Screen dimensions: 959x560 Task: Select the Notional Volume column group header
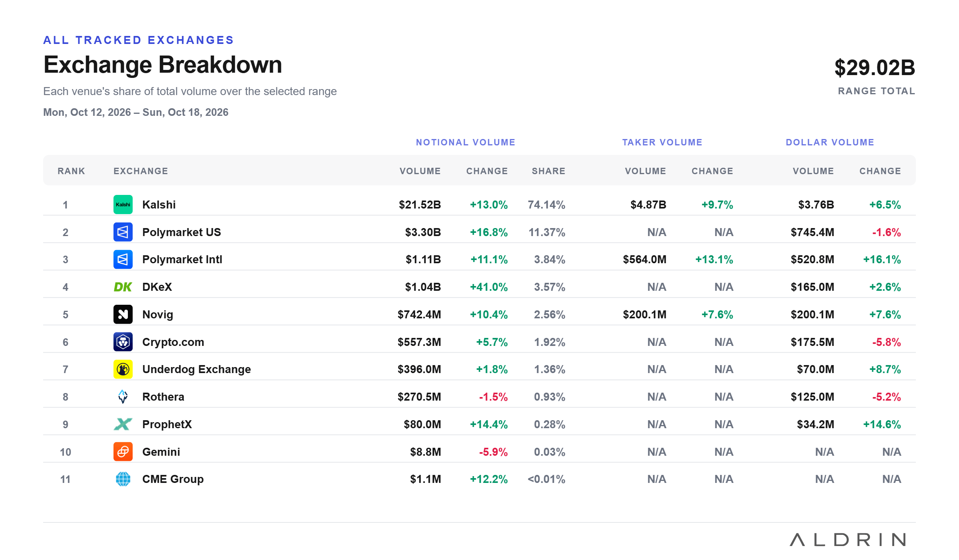[x=466, y=142]
